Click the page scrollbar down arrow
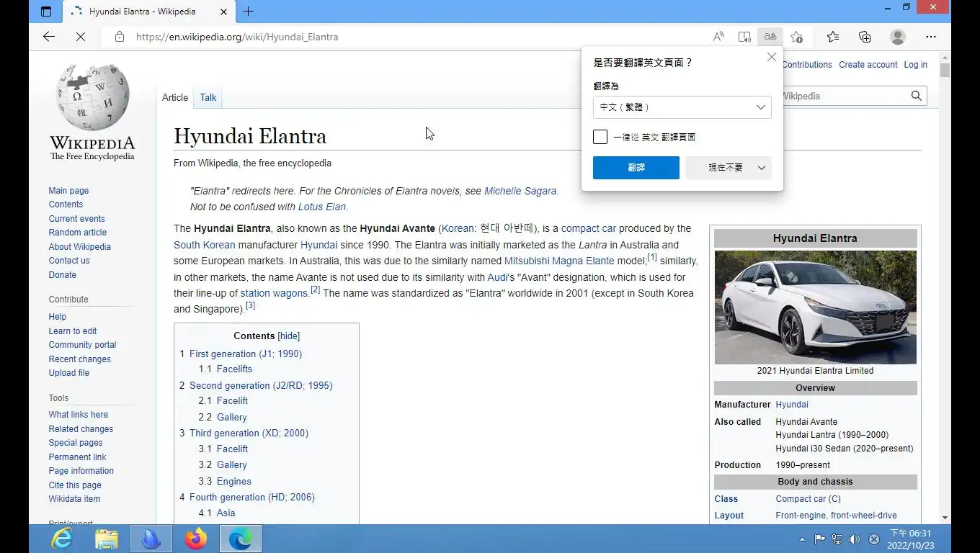The height and width of the screenshot is (553, 980). 945,518
